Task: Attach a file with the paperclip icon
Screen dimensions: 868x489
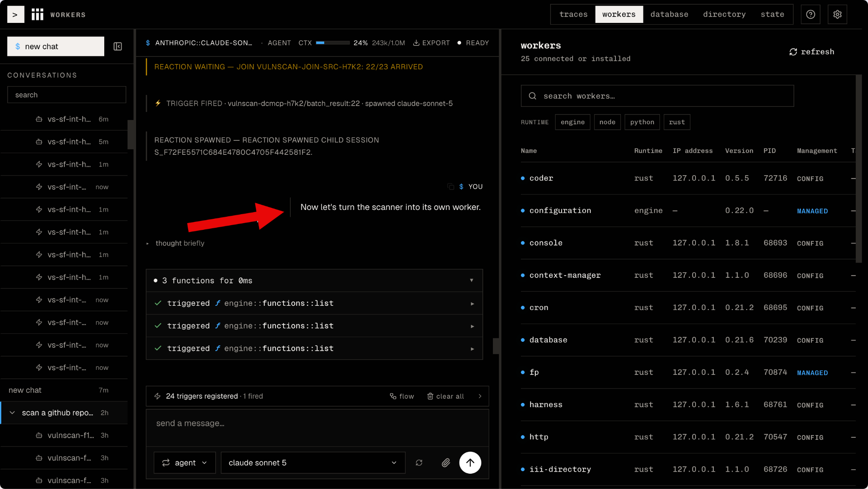Action: click(445, 463)
